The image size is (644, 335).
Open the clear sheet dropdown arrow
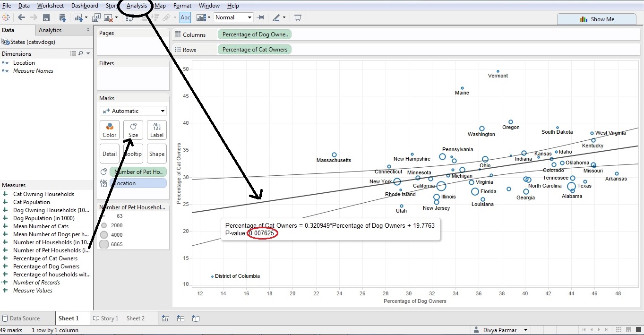(x=116, y=17)
